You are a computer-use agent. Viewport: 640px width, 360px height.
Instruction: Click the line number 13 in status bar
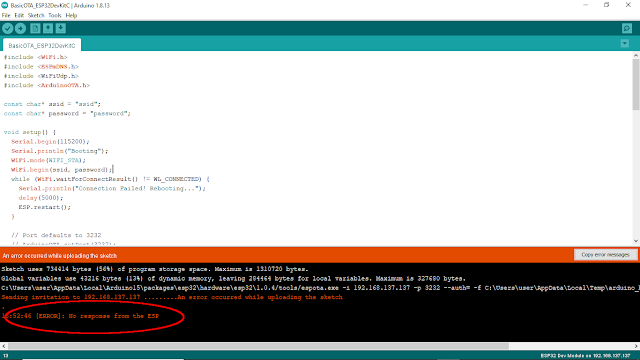(6, 356)
